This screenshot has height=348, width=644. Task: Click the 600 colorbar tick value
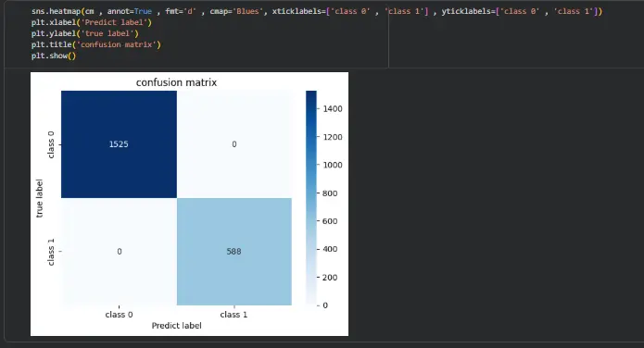pyautogui.click(x=330, y=221)
